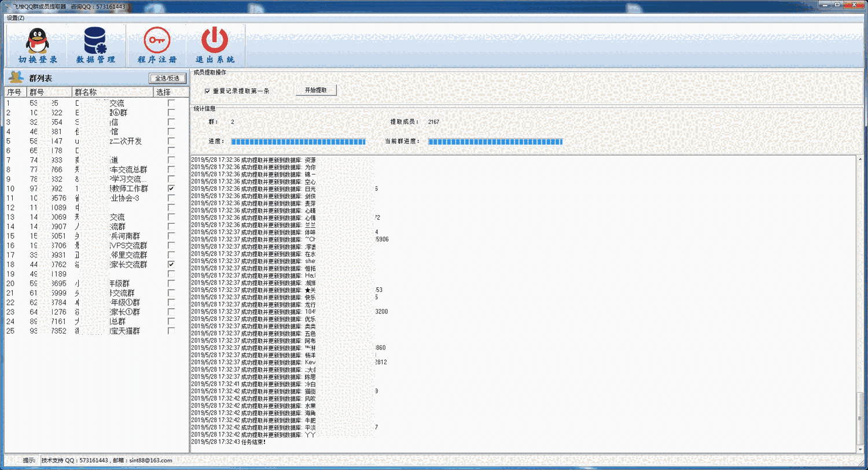
Task: Select the row 5 z二次开发 checkbox
Action: click(x=171, y=141)
